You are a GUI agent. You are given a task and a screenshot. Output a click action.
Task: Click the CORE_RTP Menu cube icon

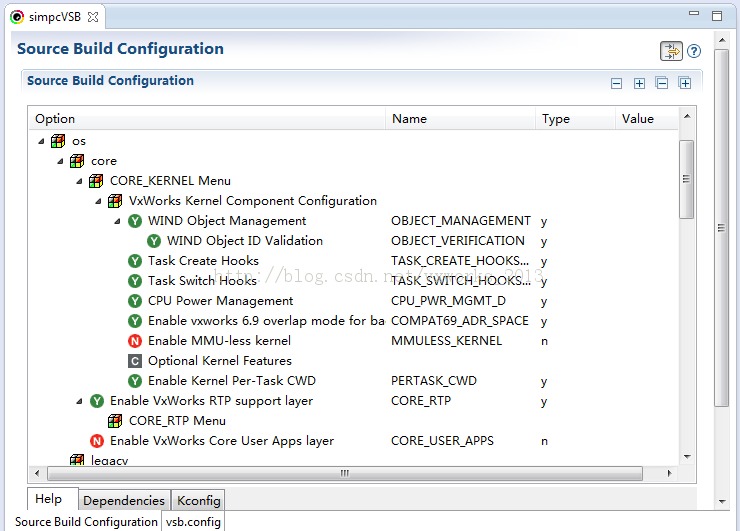point(115,421)
